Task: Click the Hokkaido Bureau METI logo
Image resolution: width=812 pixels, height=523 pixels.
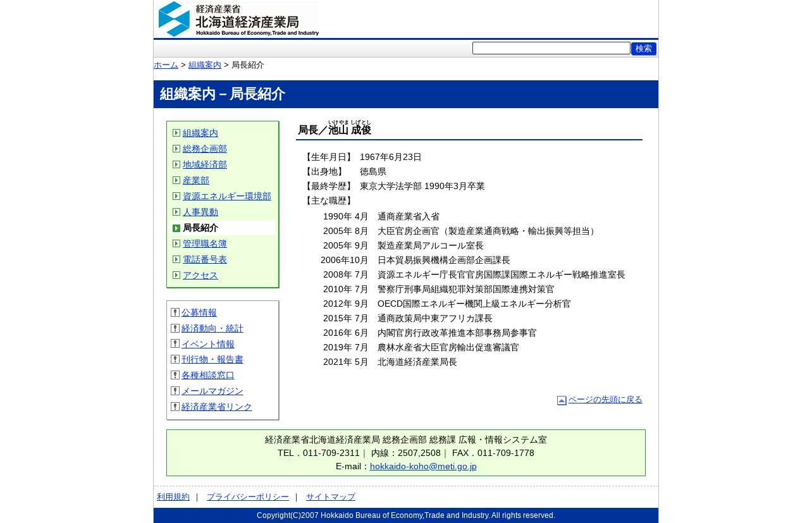Action: [238, 19]
